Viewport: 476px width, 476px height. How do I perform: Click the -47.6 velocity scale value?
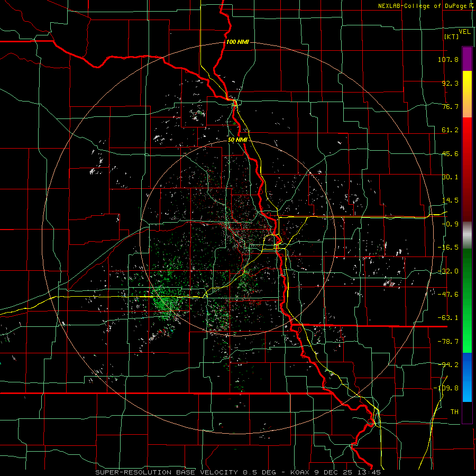pos(448,295)
